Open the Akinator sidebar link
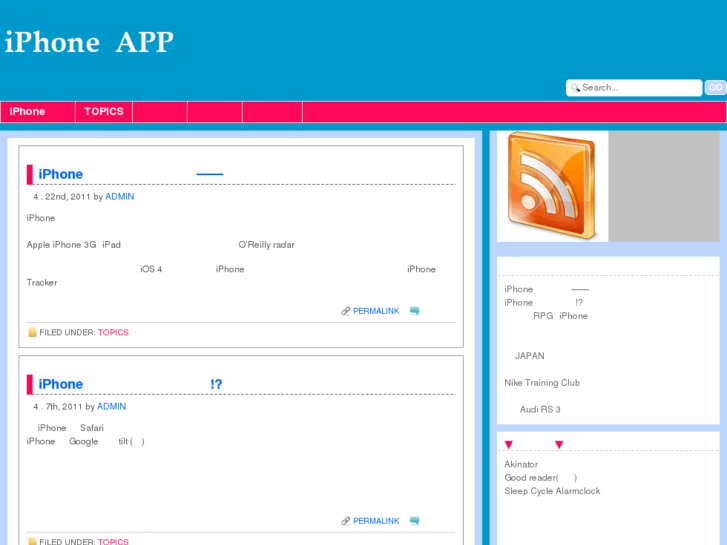This screenshot has height=545, width=727. [521, 465]
